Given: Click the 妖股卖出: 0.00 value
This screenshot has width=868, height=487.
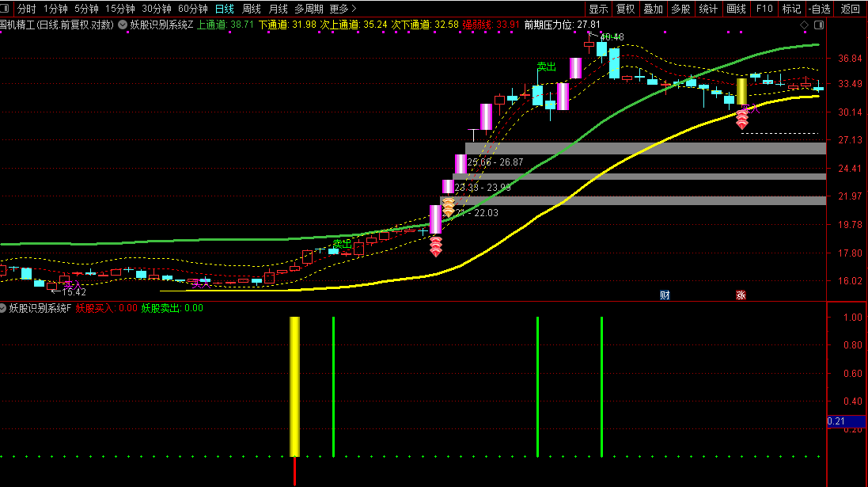Looking at the screenshot, I should (172, 308).
